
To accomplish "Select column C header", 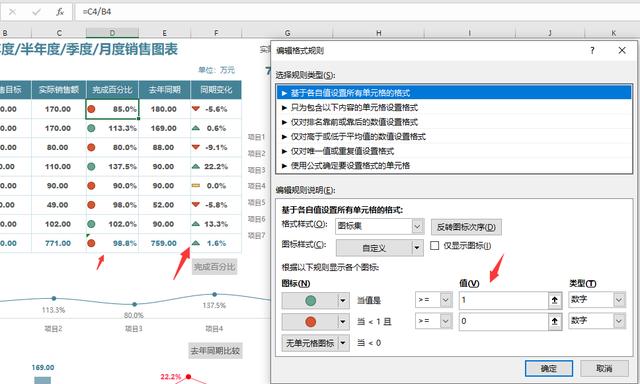I will pyautogui.click(x=59, y=33).
